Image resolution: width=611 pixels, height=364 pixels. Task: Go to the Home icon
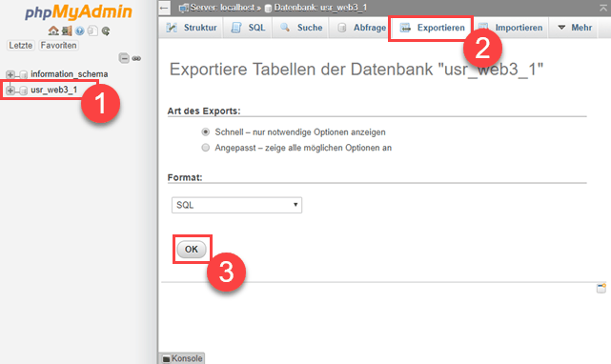point(53,30)
